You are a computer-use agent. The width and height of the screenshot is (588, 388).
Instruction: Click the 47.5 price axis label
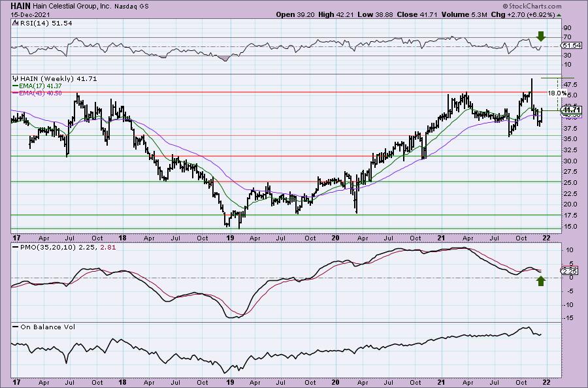click(570, 84)
